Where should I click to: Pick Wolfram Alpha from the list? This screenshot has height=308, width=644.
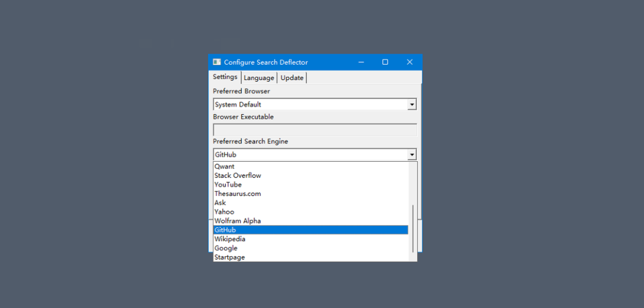pyautogui.click(x=311, y=221)
